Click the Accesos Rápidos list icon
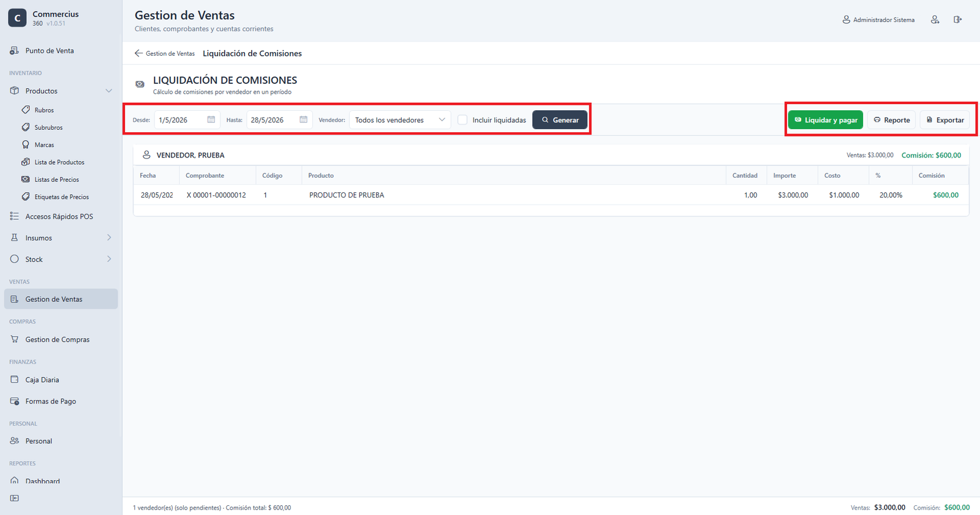 tap(15, 216)
